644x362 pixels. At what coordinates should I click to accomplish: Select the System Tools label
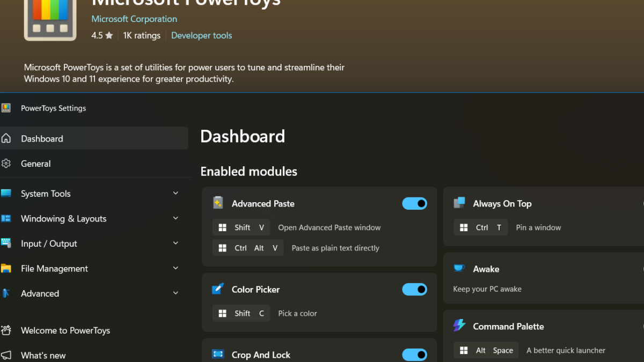point(46,194)
